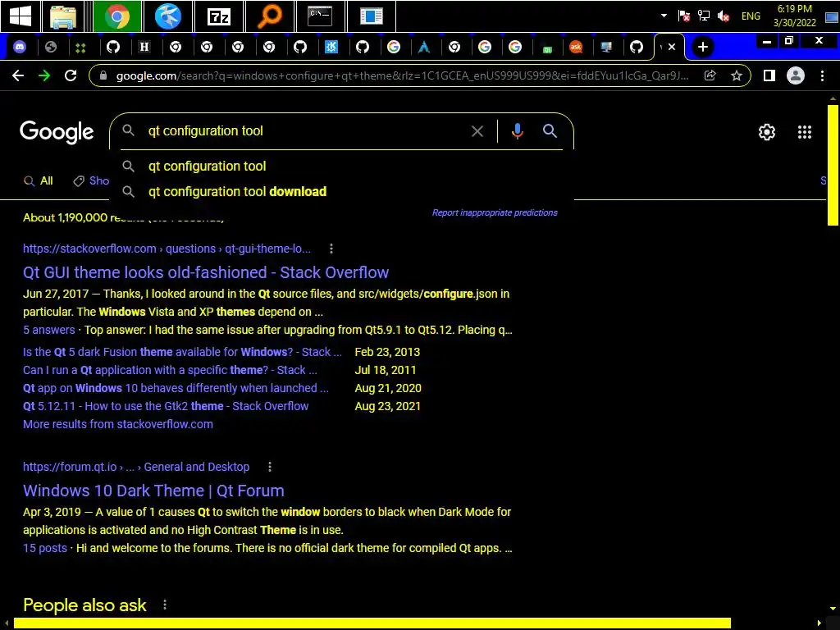
Task: Open '5 answers' link
Action: pyautogui.click(x=48, y=330)
